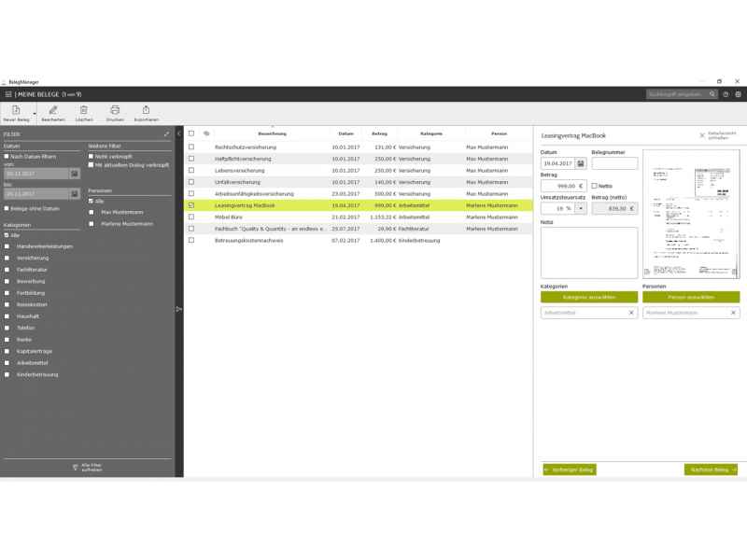Click the Exportieren icon

click(x=146, y=111)
